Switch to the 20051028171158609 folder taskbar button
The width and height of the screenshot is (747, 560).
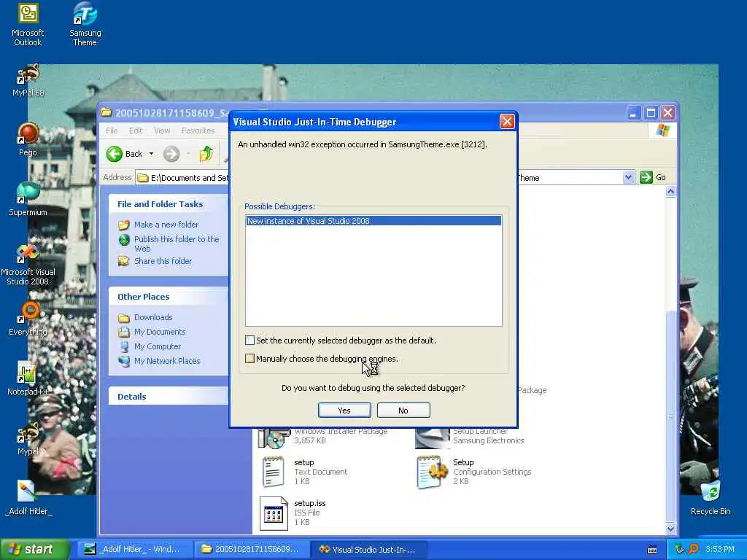tap(252, 549)
